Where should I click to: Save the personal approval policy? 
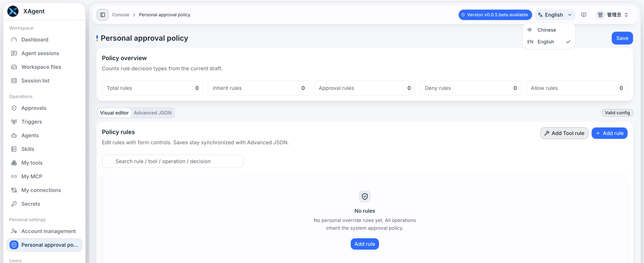622,38
